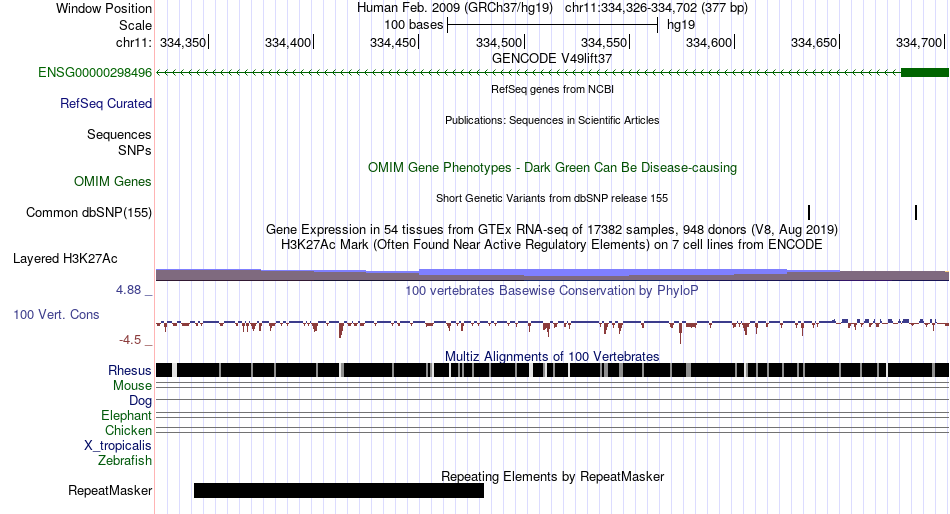950x514 pixels.
Task: Click the RefSeq genes from NCBI title
Action: (x=552, y=89)
